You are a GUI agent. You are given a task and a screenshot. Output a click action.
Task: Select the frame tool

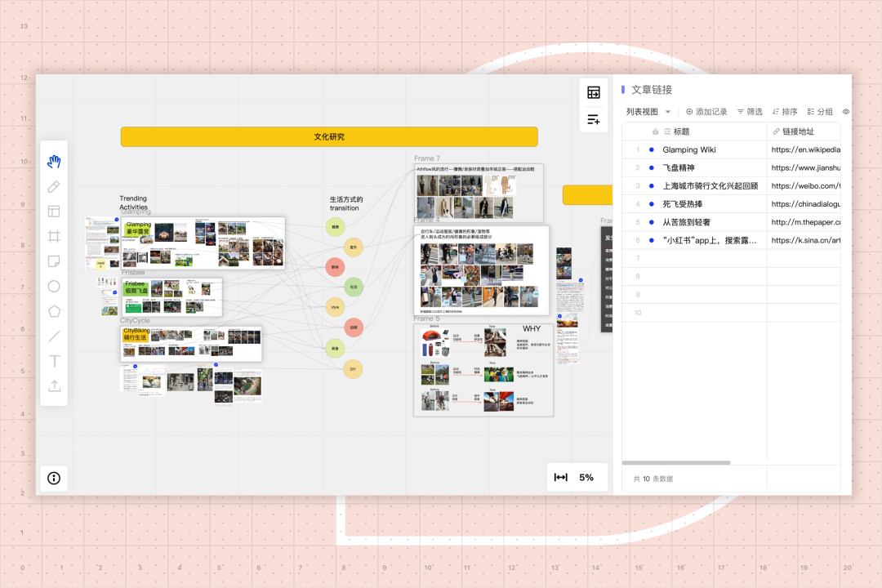54,236
